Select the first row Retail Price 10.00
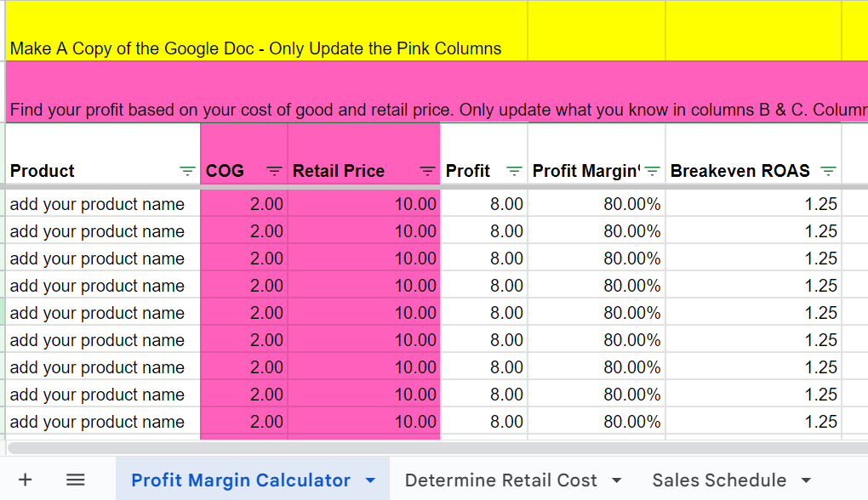868x500 pixels. point(363,204)
